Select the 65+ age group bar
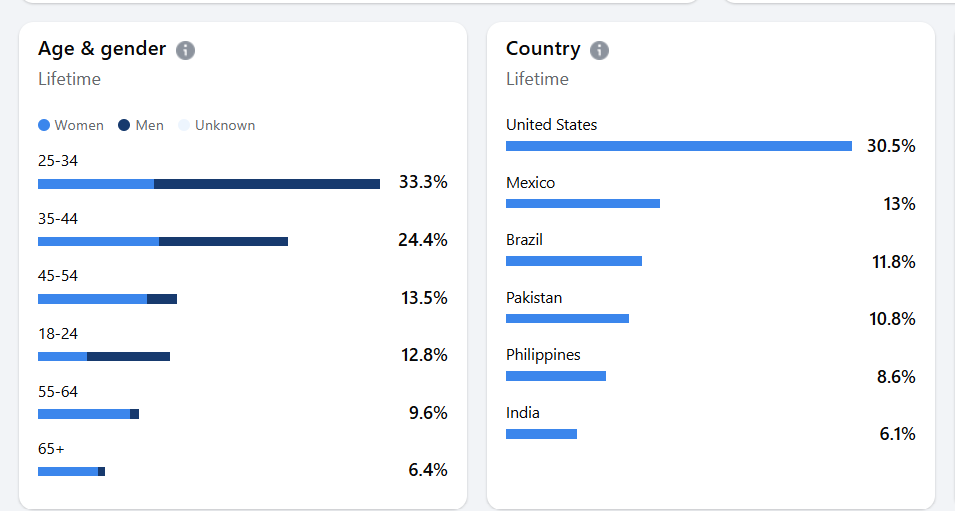Screen dimensions: 955x511 (71, 471)
